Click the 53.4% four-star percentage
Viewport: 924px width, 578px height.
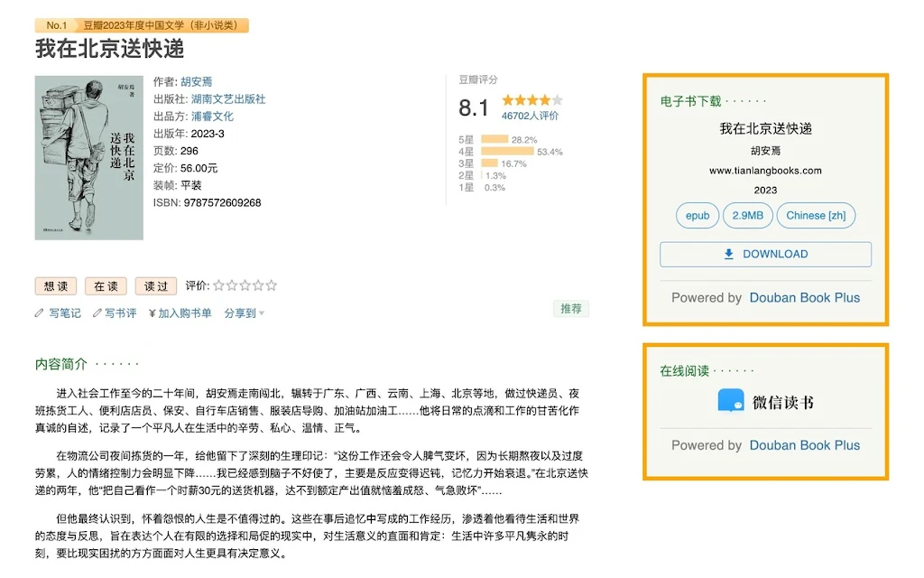[550, 152]
